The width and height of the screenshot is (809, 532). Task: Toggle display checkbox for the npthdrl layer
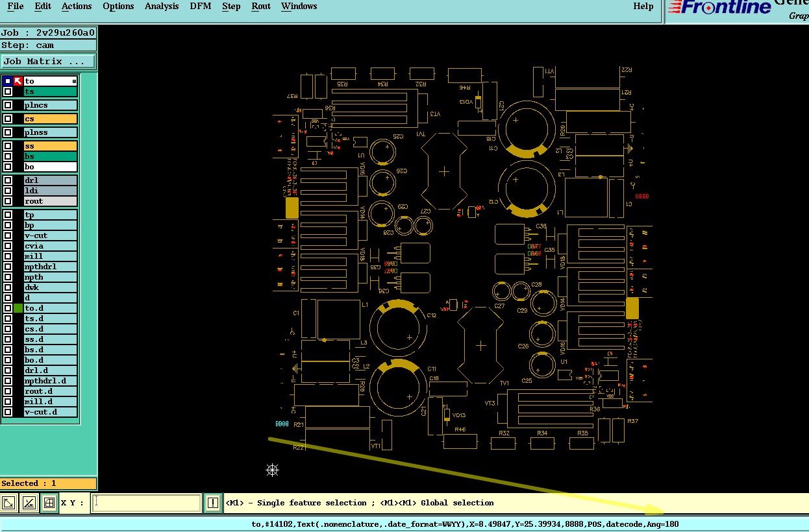point(8,267)
